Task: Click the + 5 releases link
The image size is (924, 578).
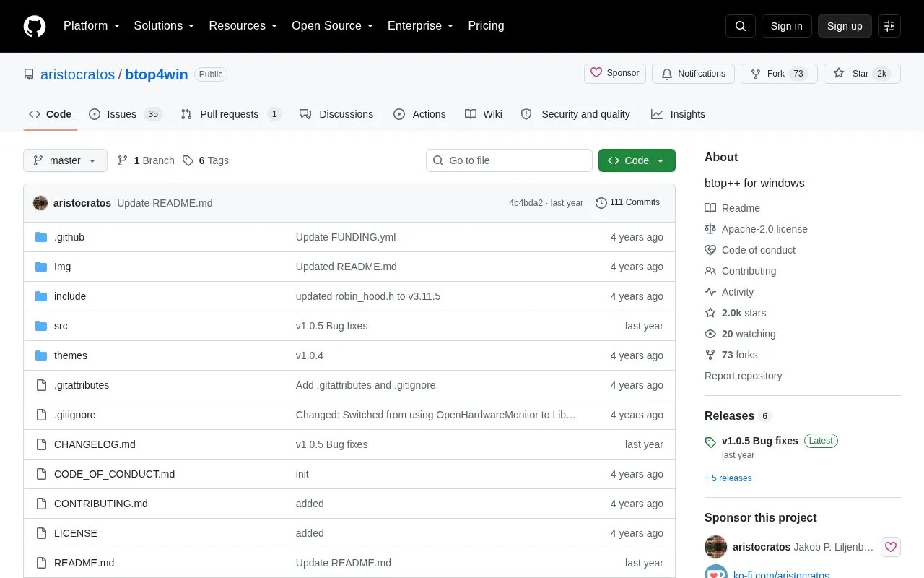Action: pos(728,478)
